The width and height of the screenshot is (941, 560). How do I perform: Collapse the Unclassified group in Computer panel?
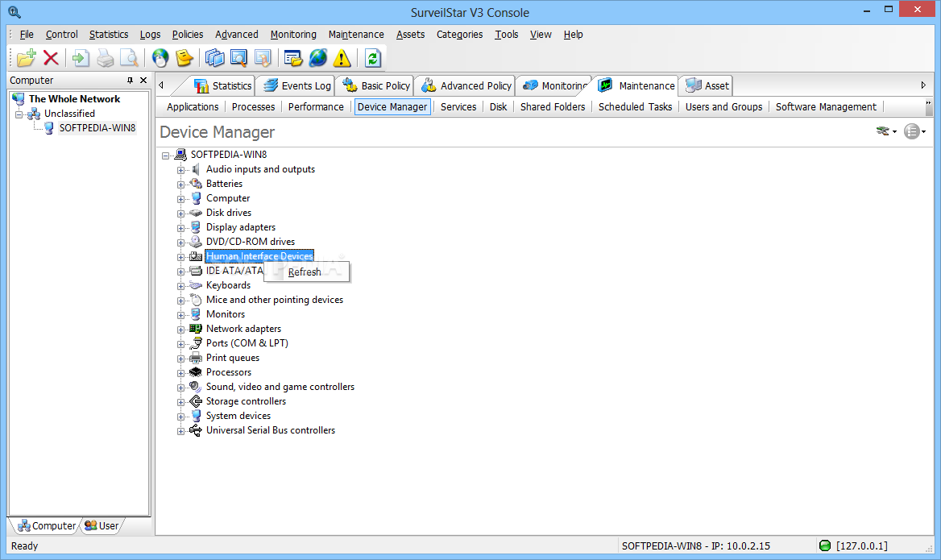(x=19, y=114)
